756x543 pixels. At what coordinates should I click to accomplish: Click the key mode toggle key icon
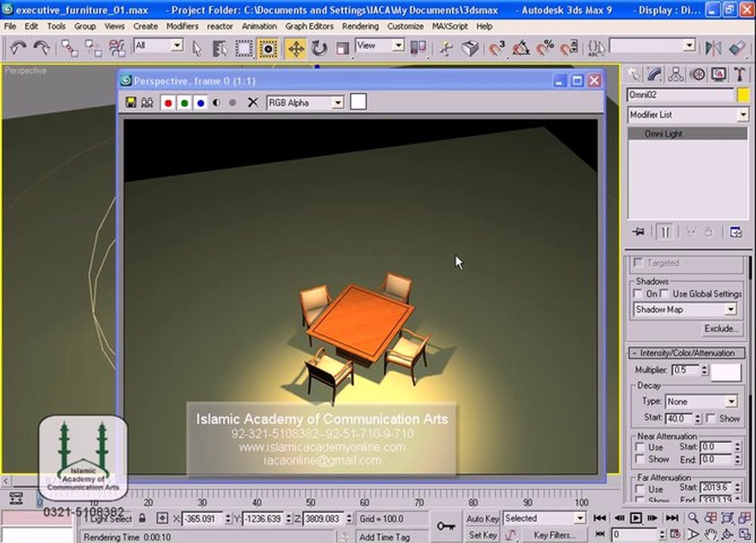point(445,526)
